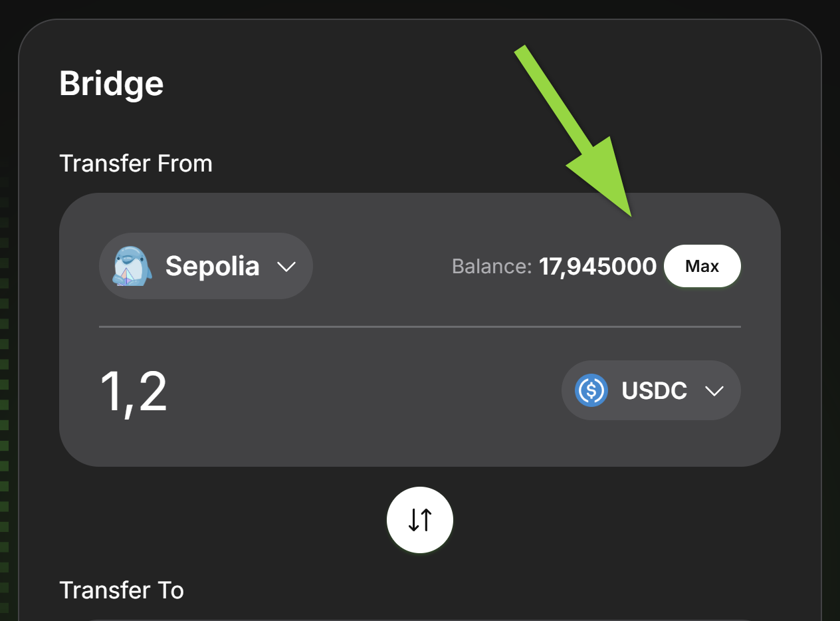Click the Transfer To label
The height and width of the screenshot is (621, 840).
pyautogui.click(x=122, y=590)
